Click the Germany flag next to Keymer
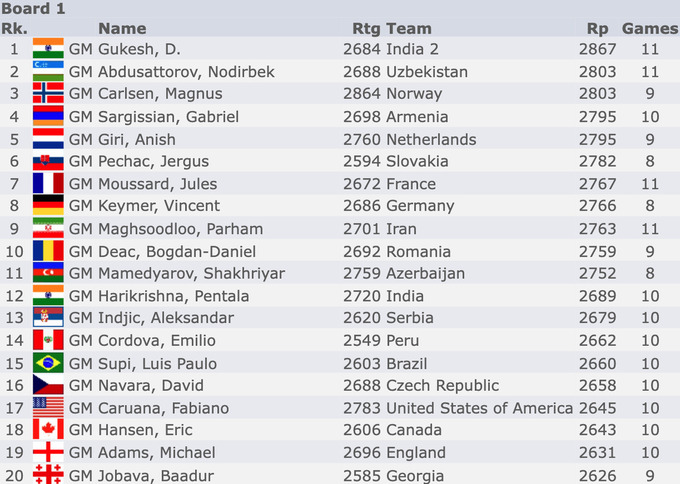680x484 pixels. [x=48, y=205]
